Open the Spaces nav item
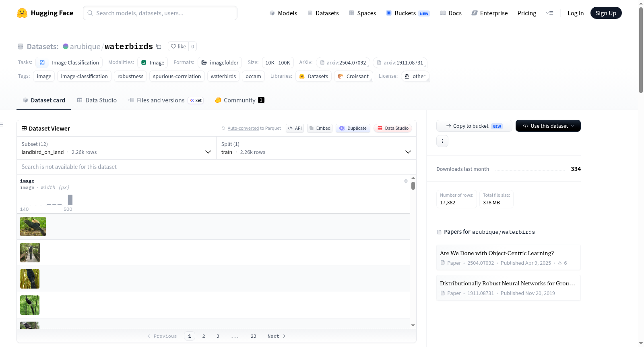This screenshot has width=644, height=347. coord(363,13)
